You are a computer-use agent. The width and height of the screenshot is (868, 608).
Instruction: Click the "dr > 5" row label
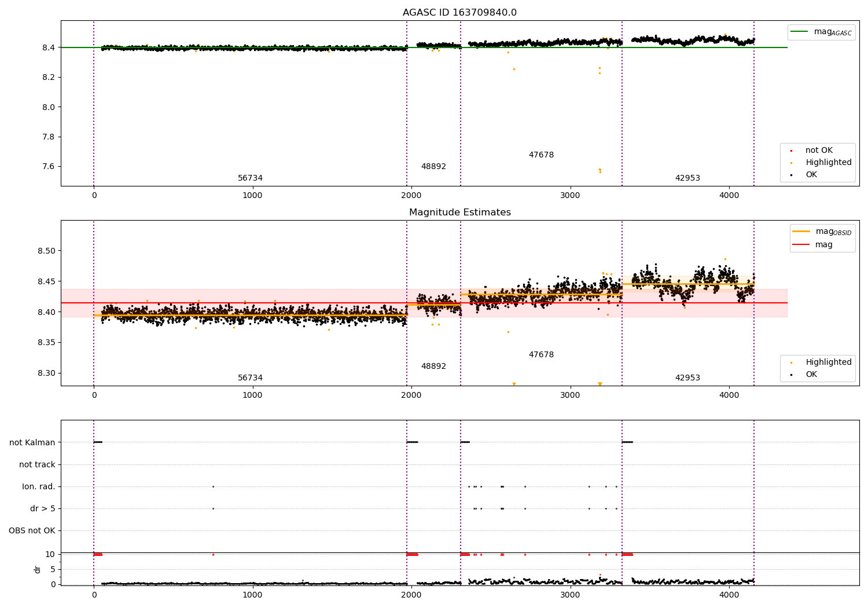(43, 508)
